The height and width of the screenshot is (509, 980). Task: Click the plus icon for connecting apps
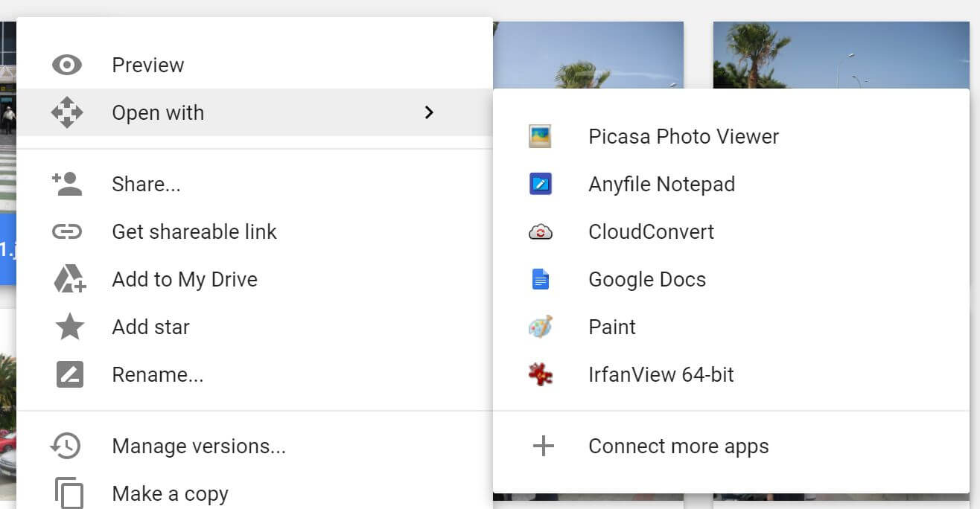coord(543,446)
